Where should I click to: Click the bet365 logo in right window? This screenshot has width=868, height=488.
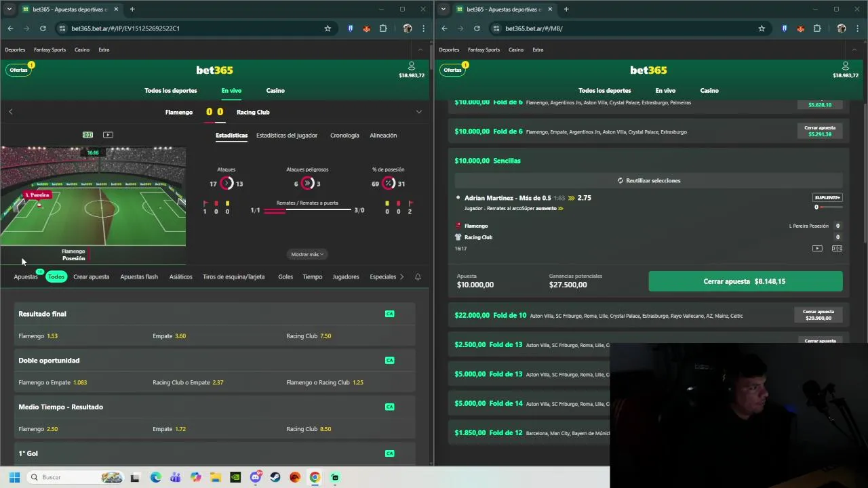click(x=648, y=70)
